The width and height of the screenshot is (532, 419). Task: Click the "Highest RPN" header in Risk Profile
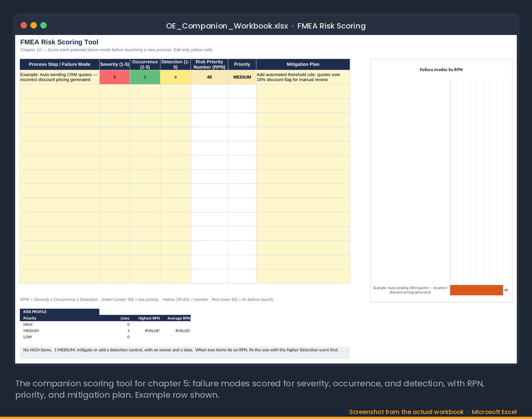point(149,318)
